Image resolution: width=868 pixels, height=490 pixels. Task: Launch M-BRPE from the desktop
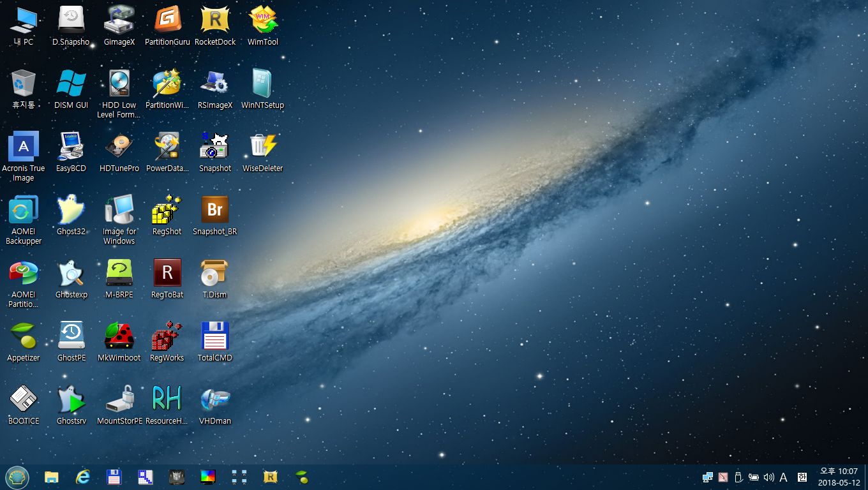(x=119, y=279)
